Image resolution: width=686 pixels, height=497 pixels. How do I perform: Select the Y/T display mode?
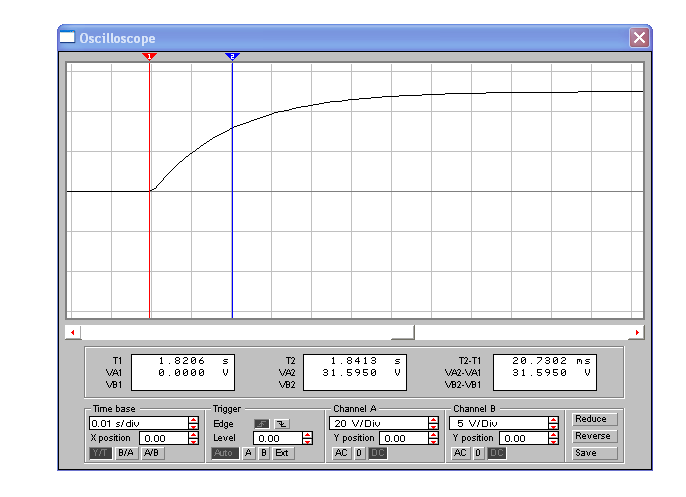coord(101,453)
